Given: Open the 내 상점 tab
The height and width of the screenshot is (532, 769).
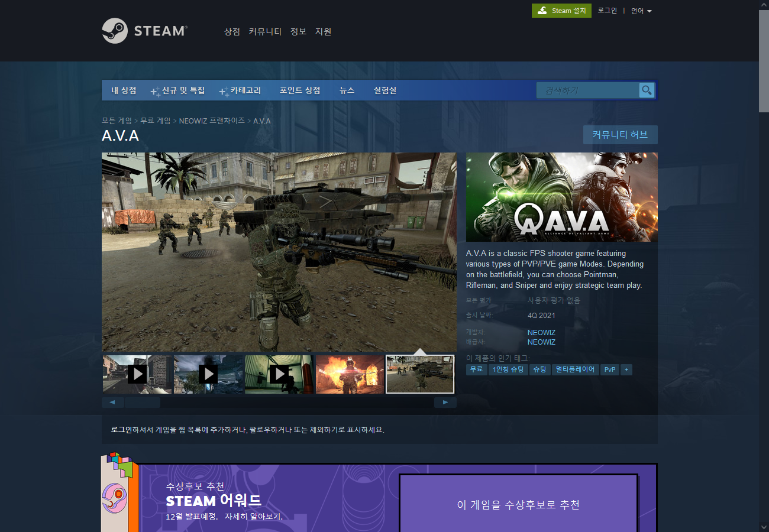Looking at the screenshot, I should point(124,90).
